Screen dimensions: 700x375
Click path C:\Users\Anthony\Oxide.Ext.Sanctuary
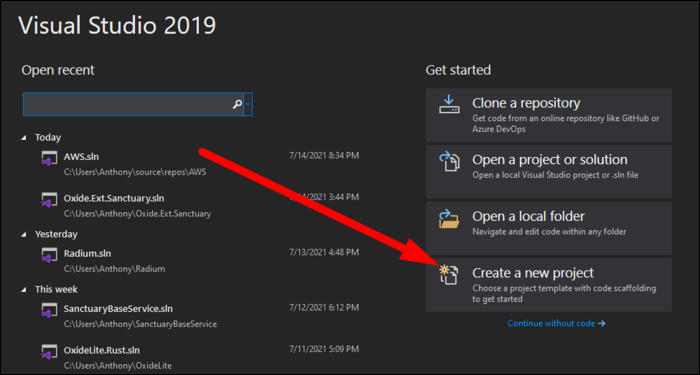click(138, 213)
